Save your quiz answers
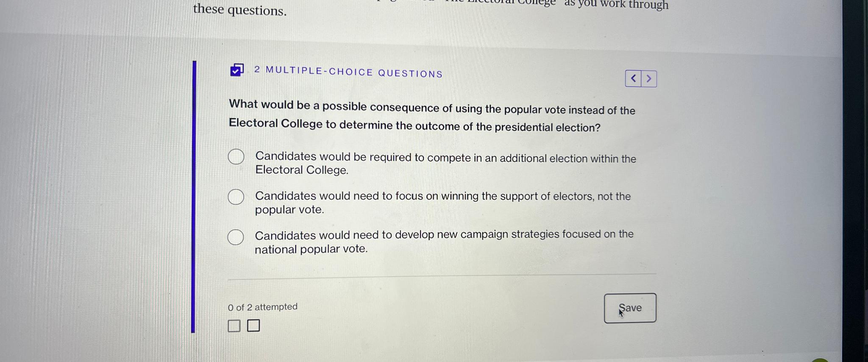 pos(630,308)
